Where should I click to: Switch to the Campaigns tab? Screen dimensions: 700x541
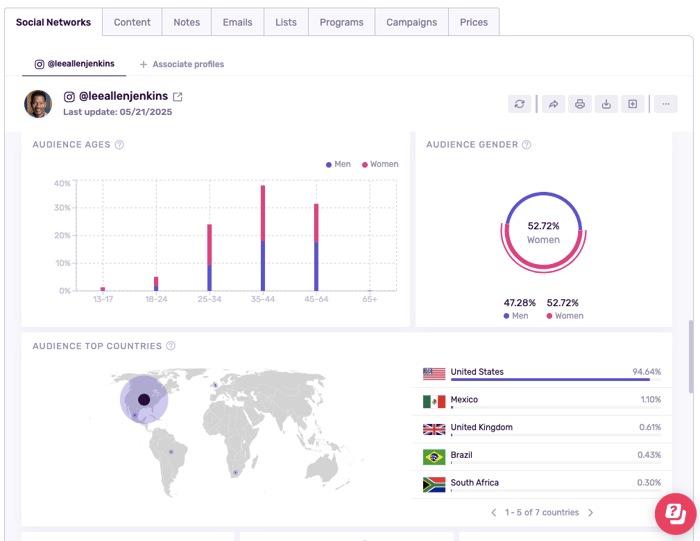[411, 22]
